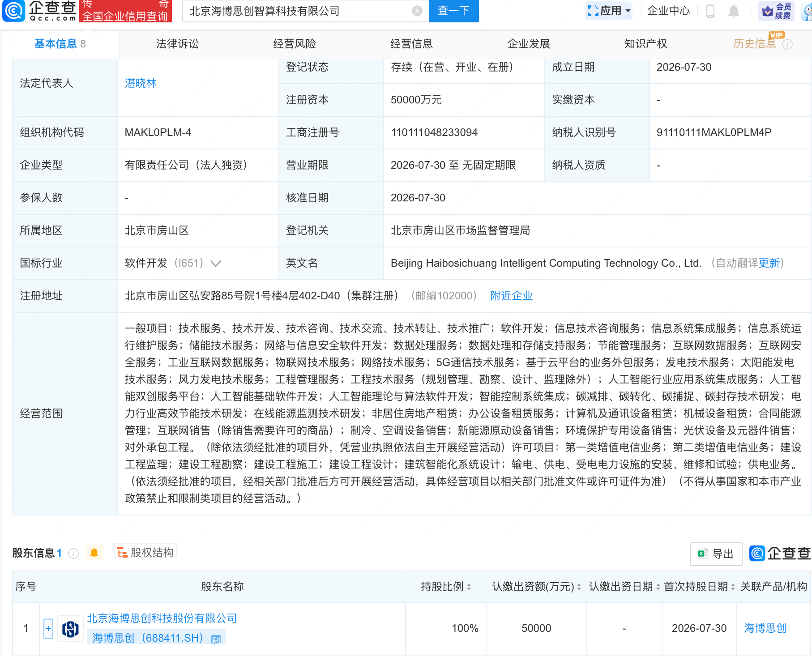
Task: Open the notifications bell in header
Action: 733,11
